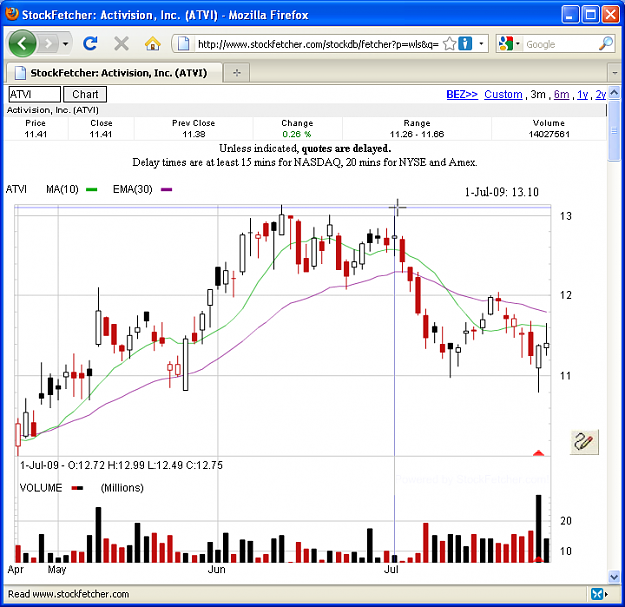
Task: Click the tab's page favicon
Action: point(20,73)
